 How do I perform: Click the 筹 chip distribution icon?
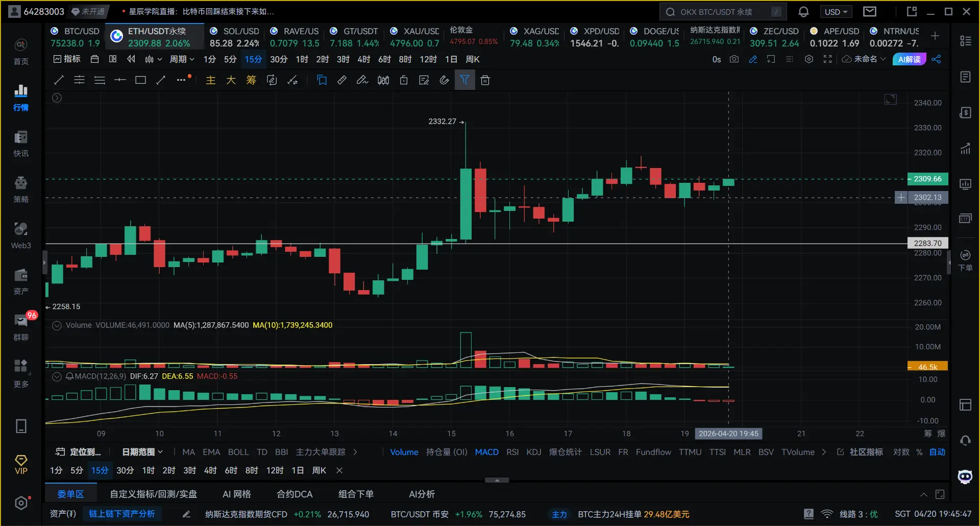(251, 80)
